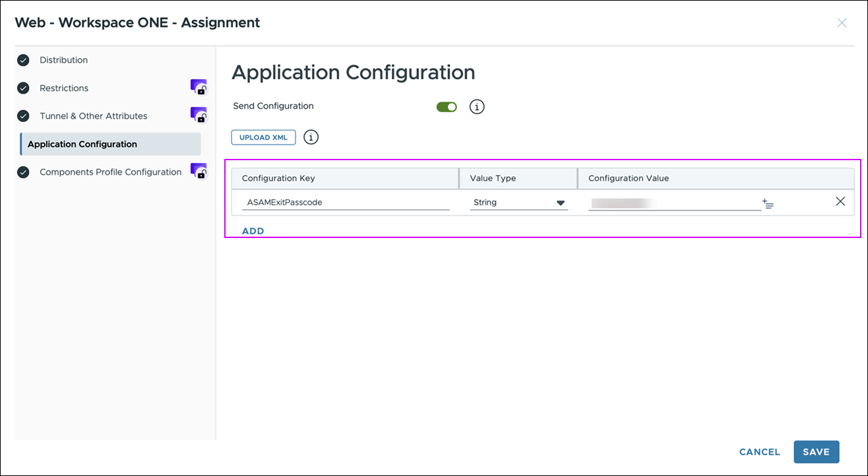Screen dimensions: 868x476
Task: Click the Configuration Value column header
Action: tap(716, 178)
